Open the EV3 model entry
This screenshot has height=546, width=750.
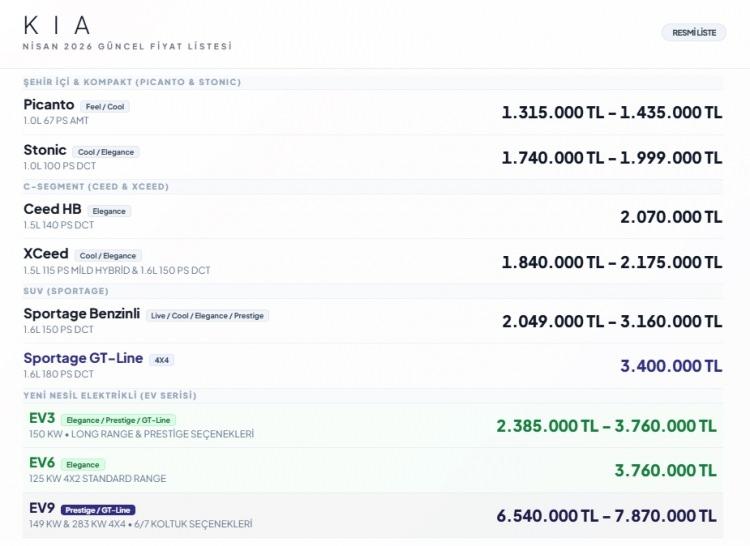point(42,418)
